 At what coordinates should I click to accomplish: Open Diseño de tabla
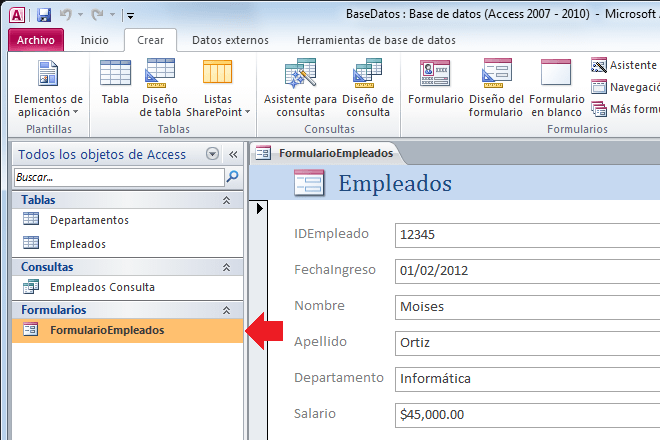[x=160, y=88]
